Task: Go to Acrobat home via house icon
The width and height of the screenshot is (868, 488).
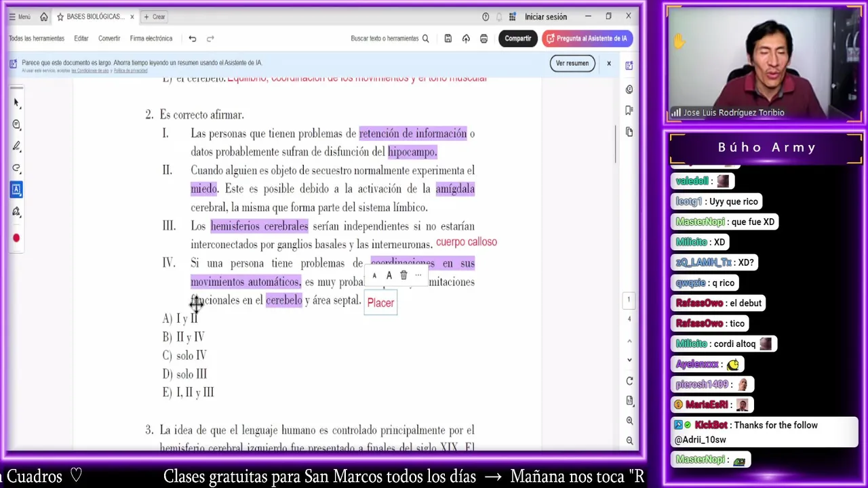Action: 44,17
